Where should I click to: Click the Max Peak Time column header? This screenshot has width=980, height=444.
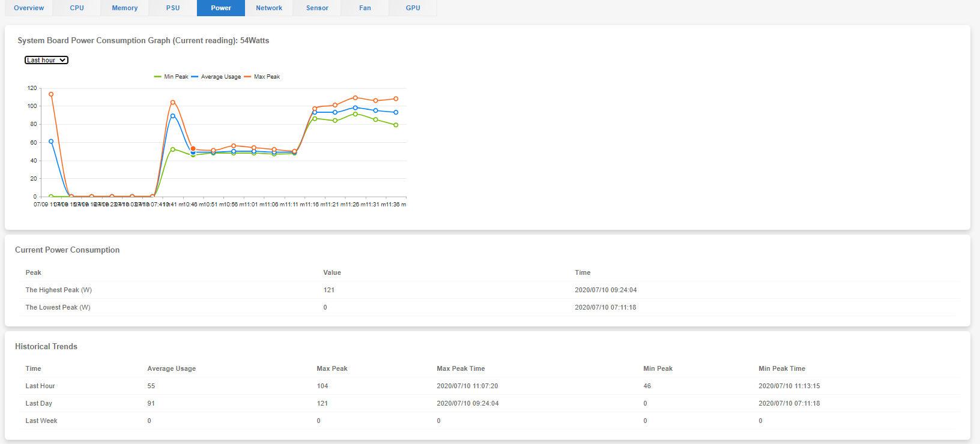(461, 368)
